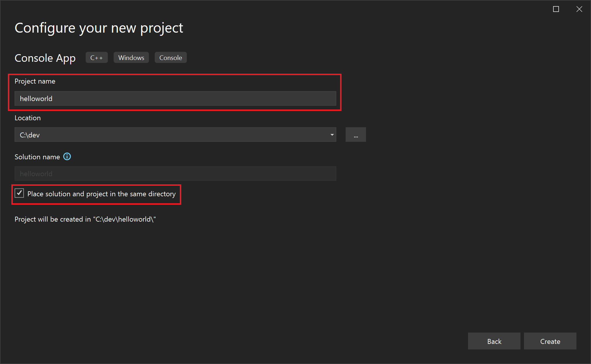The width and height of the screenshot is (591, 364).
Task: Click the Windows platform tag icon
Action: pos(131,58)
